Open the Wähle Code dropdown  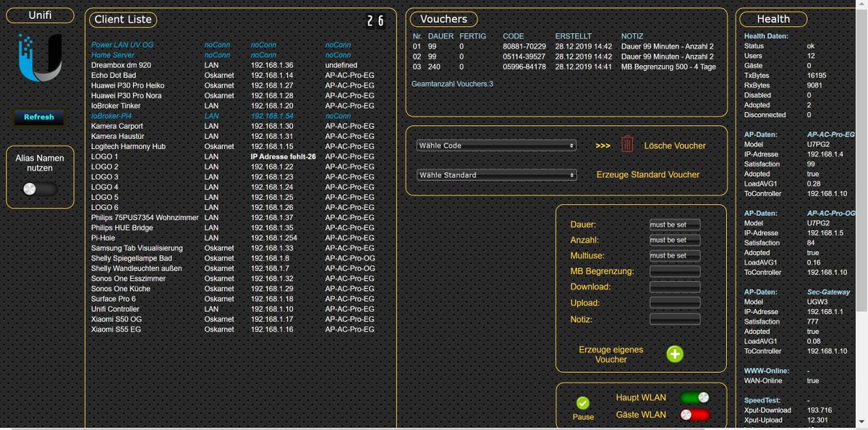[x=496, y=146]
